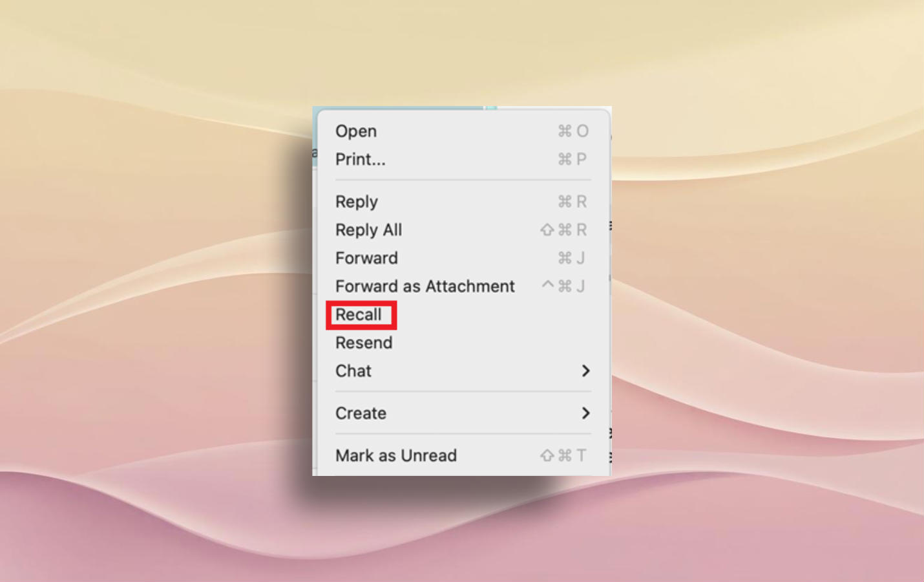The height and width of the screenshot is (582, 924).
Task: Click the ⌘O shortcut hint beside Open
Action: pyautogui.click(x=573, y=131)
